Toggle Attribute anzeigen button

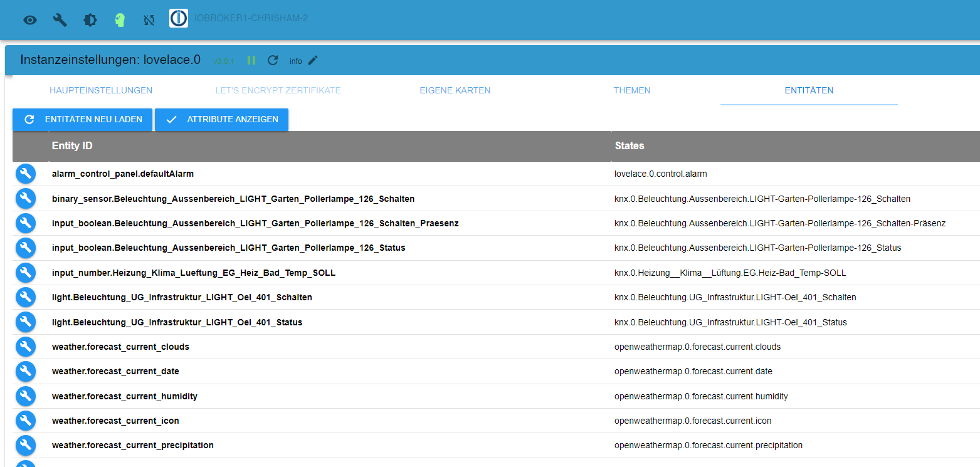pos(221,119)
